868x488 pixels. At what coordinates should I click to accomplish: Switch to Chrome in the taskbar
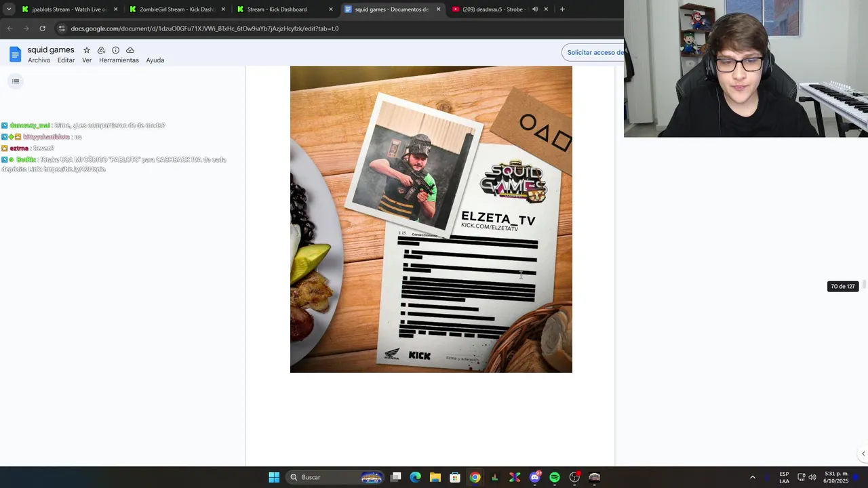coord(475,477)
